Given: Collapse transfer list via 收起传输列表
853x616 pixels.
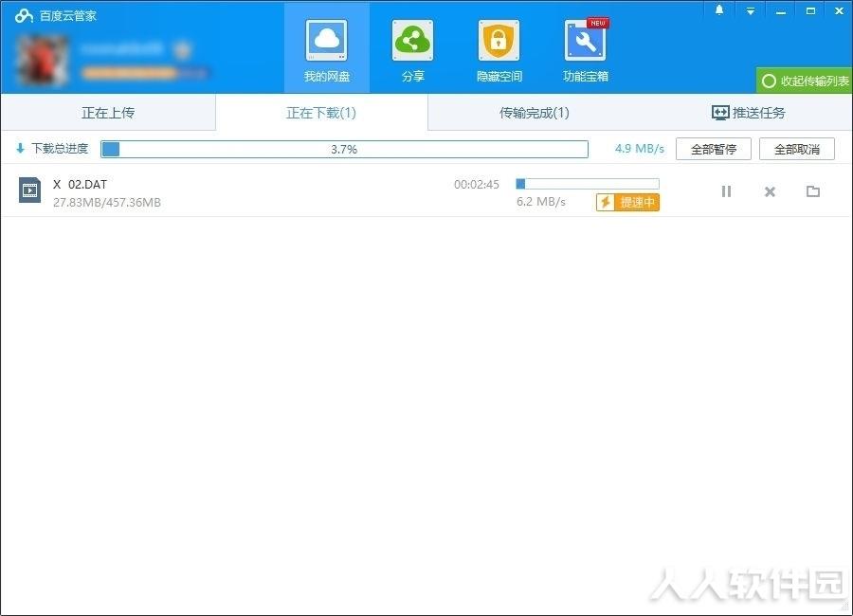Looking at the screenshot, I should (805, 81).
